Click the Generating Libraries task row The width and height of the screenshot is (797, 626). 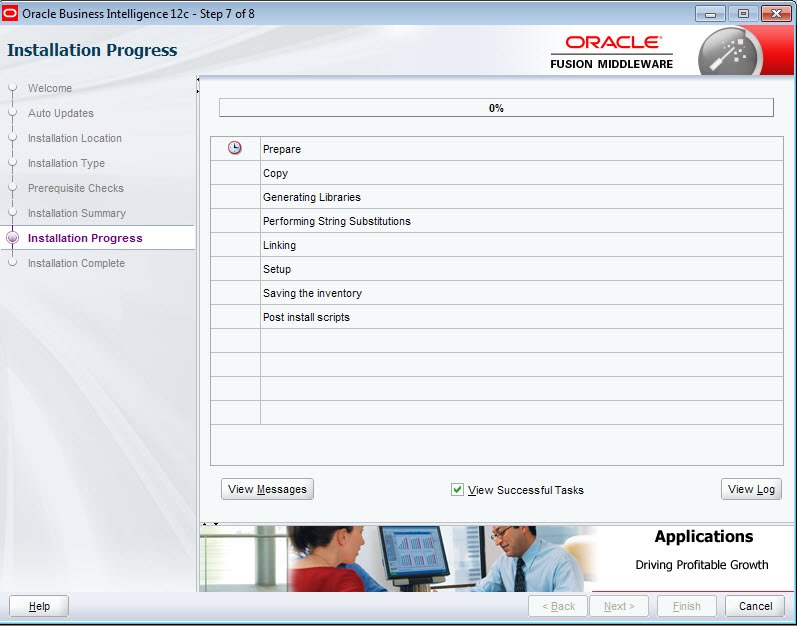click(x=497, y=197)
